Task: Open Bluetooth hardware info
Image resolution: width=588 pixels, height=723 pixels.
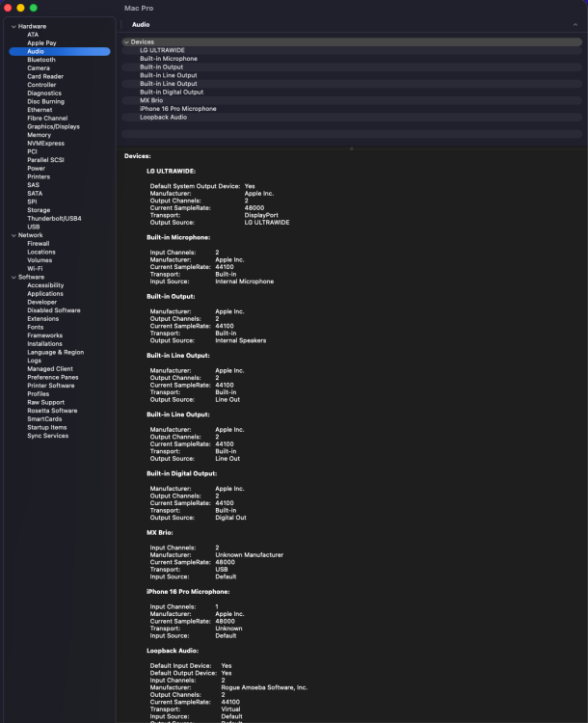Action: pos(41,60)
